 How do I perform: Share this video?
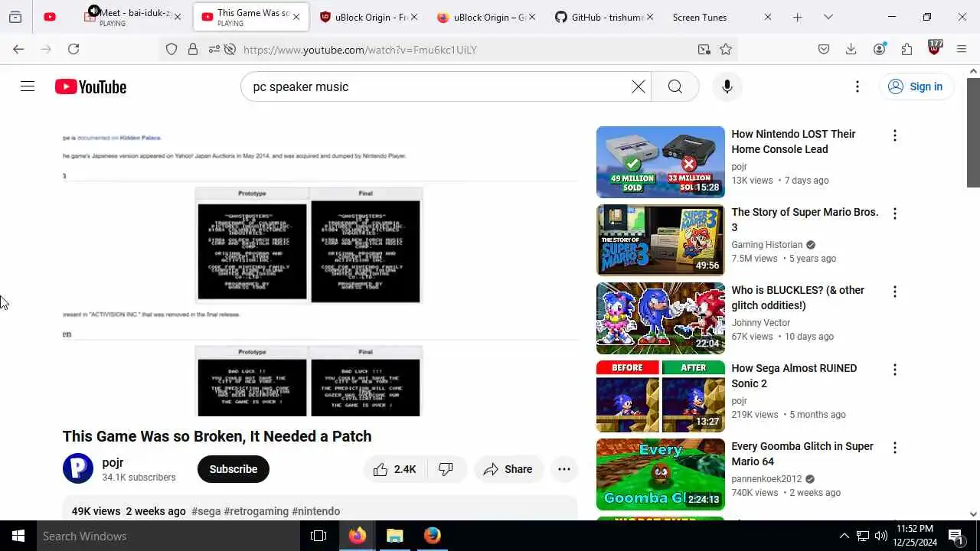coord(508,469)
